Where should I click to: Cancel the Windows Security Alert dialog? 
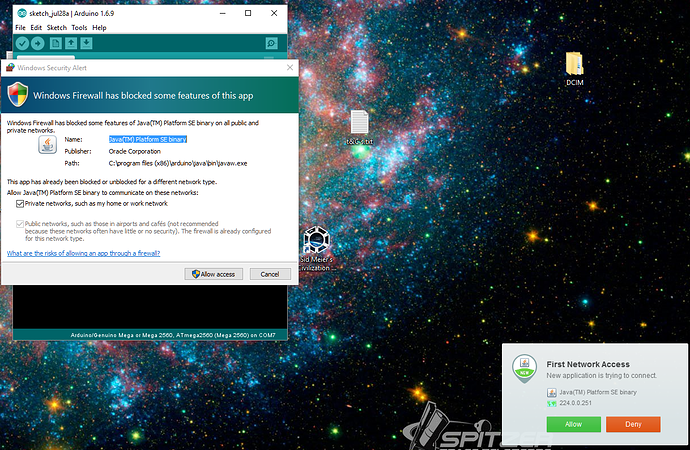(269, 273)
